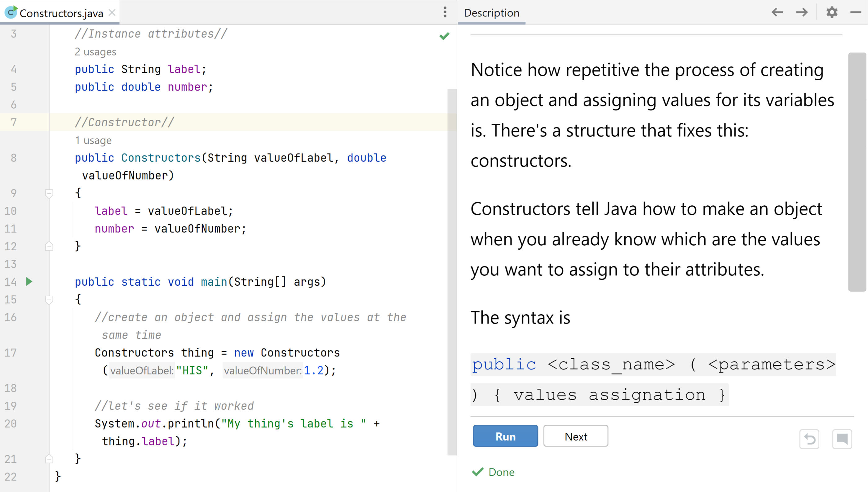
Task: Open the editor tab options kebab menu
Action: point(445,12)
